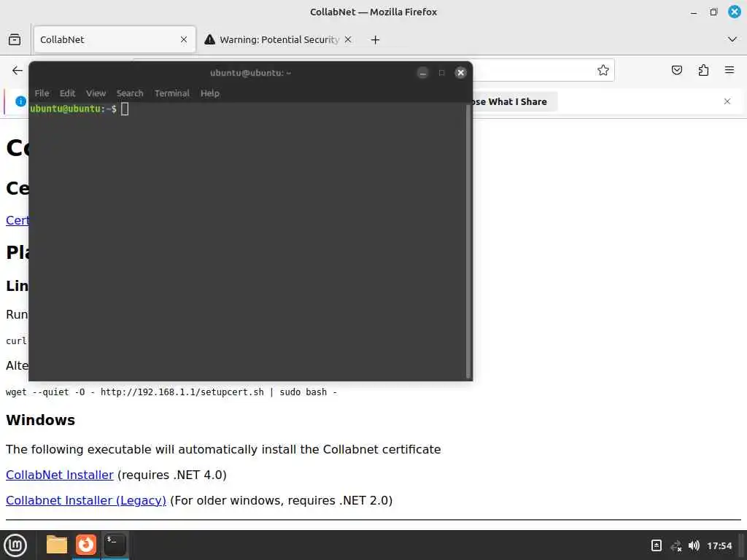Click 'requires .NET 4.0' text
This screenshot has width=747, height=560.
pyautogui.click(x=171, y=475)
